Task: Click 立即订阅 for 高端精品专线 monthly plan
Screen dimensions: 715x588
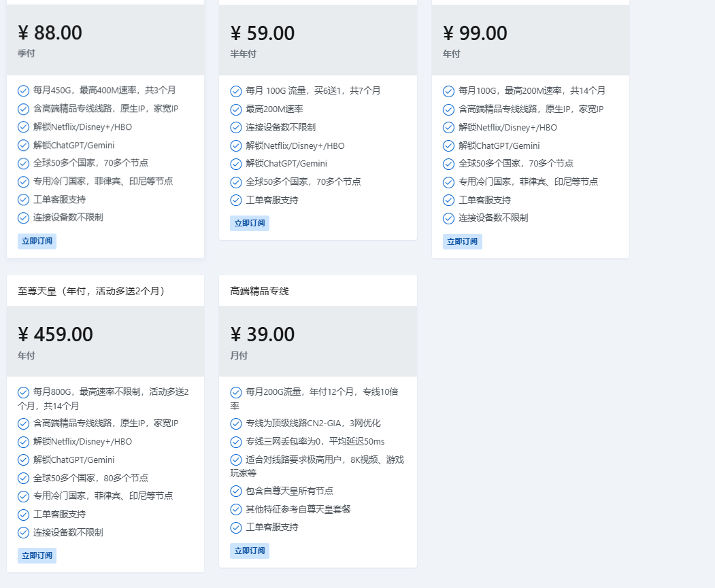Action: 249,551
